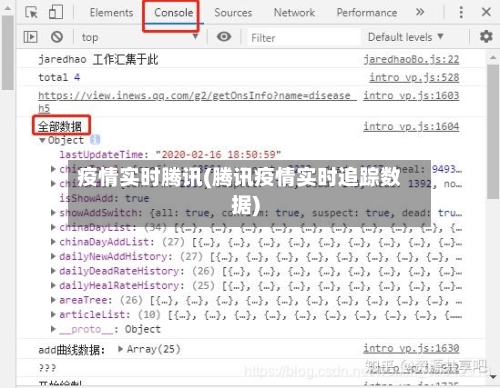Switch to the Sources tab

(233, 13)
